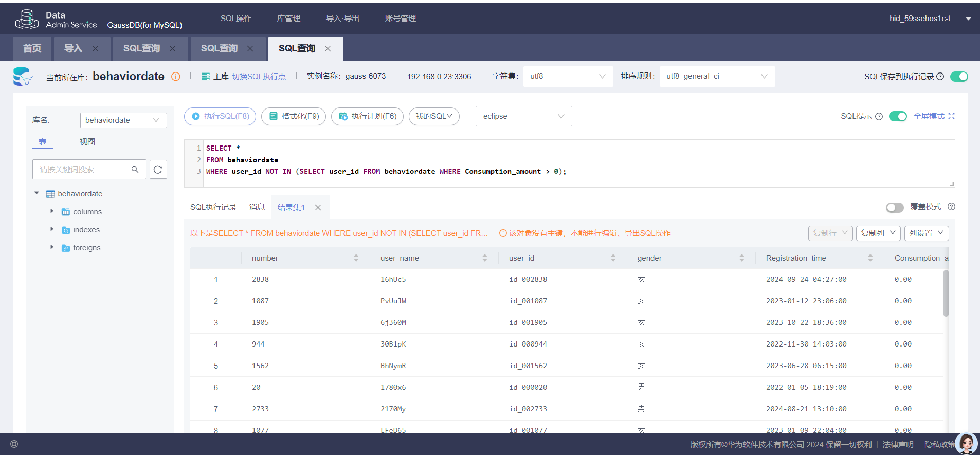Open the 列设置 dropdown
Image resolution: width=980 pixels, height=455 pixels.
(x=927, y=233)
